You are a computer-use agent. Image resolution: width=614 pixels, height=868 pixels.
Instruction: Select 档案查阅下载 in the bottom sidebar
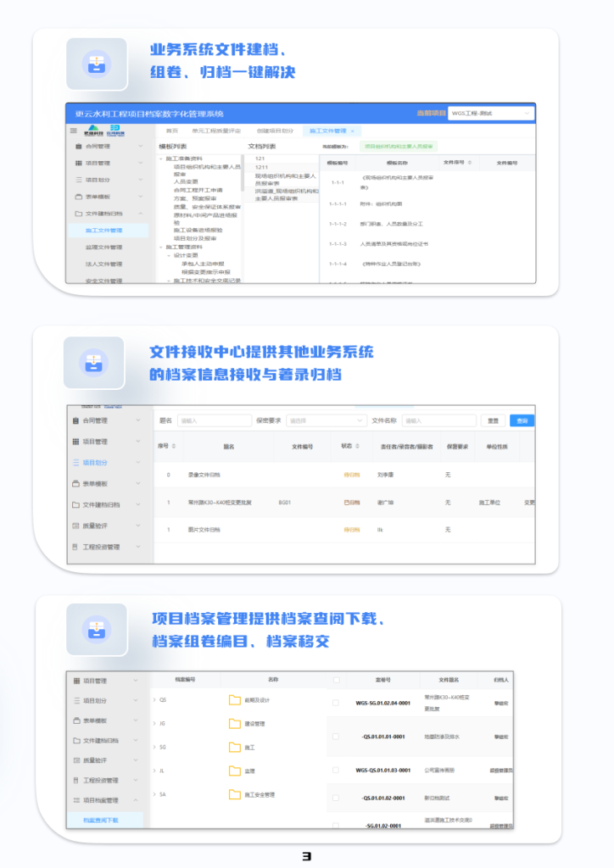tap(102, 821)
